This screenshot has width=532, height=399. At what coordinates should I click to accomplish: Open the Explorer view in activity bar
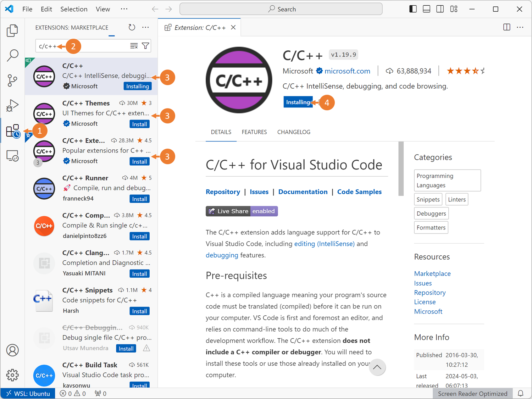(x=12, y=31)
